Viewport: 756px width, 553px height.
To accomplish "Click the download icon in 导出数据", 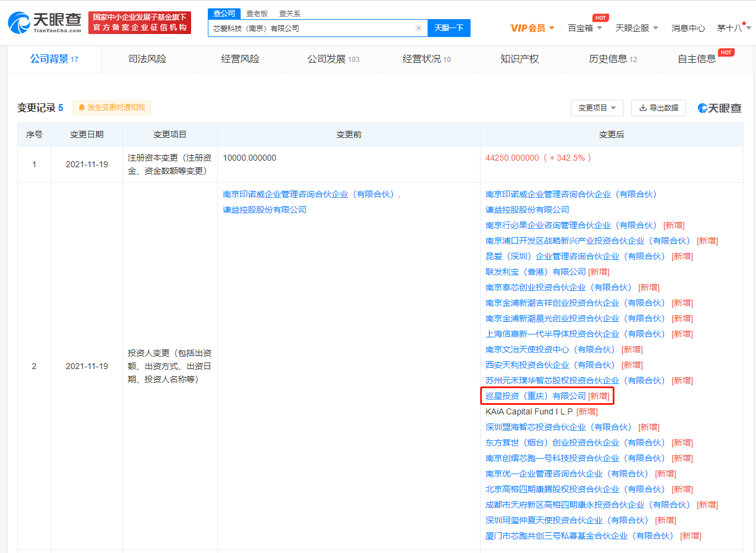I will click(643, 108).
